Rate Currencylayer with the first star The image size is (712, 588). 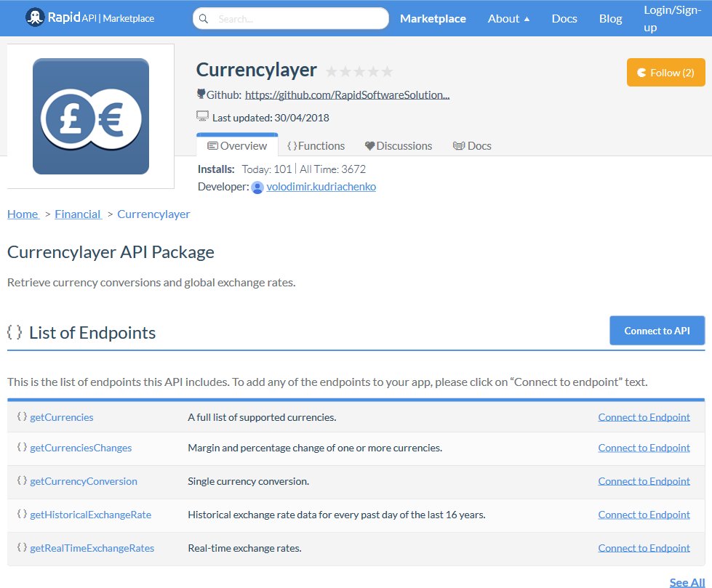[332, 71]
